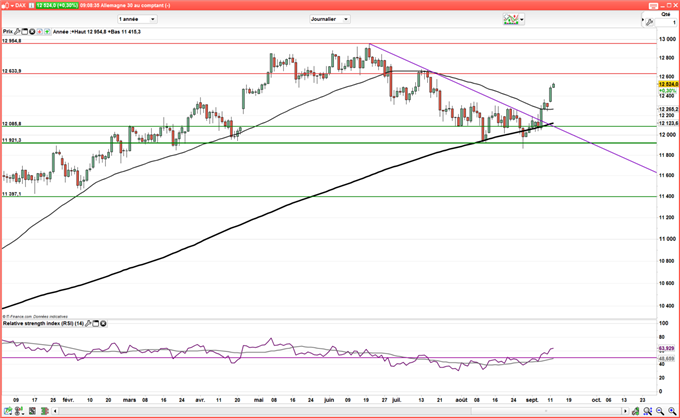Click the detach window icon in title bar
Image resolution: width=680 pixels, height=418 pixels.
pyautogui.click(x=653, y=6)
